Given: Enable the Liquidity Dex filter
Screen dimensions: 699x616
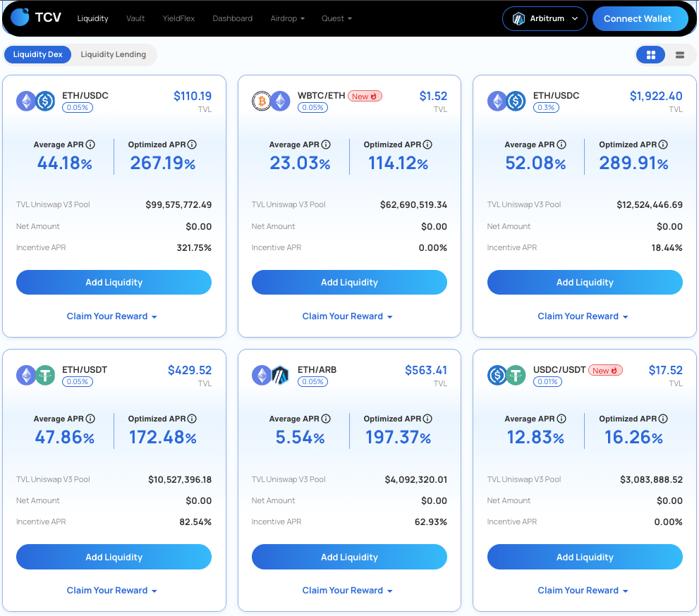Looking at the screenshot, I should tap(37, 54).
